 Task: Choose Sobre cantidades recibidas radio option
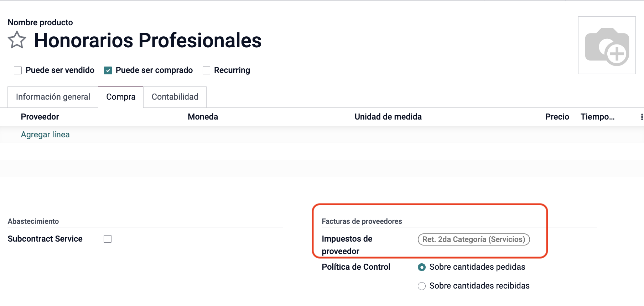point(422,286)
